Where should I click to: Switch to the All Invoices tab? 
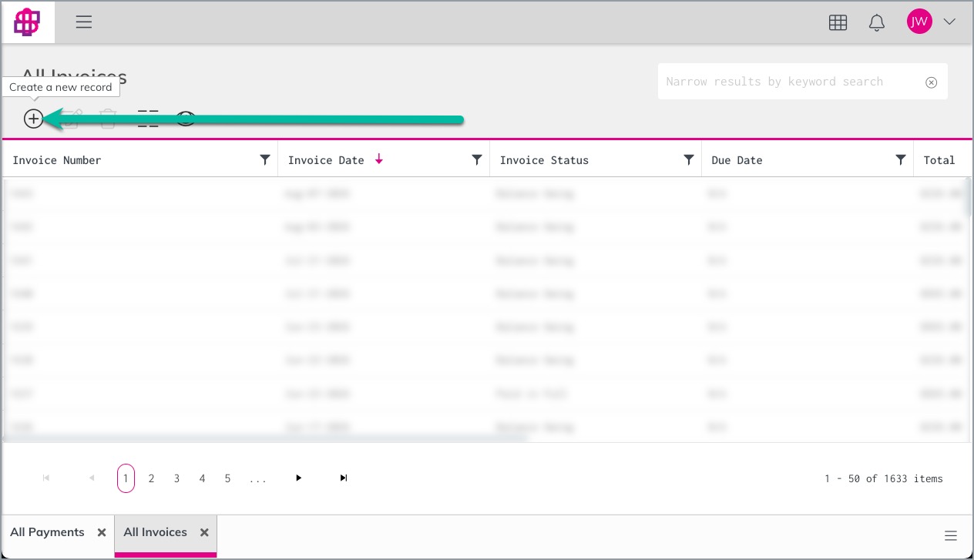pyautogui.click(x=155, y=532)
